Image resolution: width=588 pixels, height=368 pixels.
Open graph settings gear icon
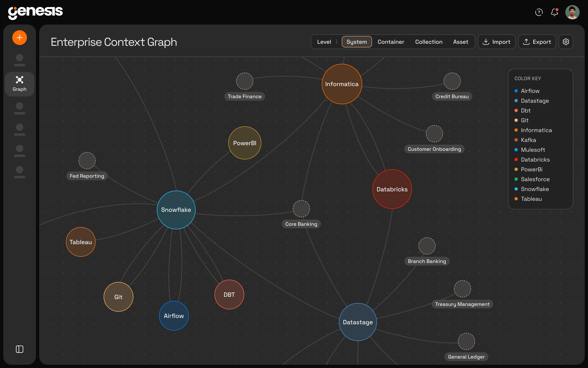(x=566, y=42)
